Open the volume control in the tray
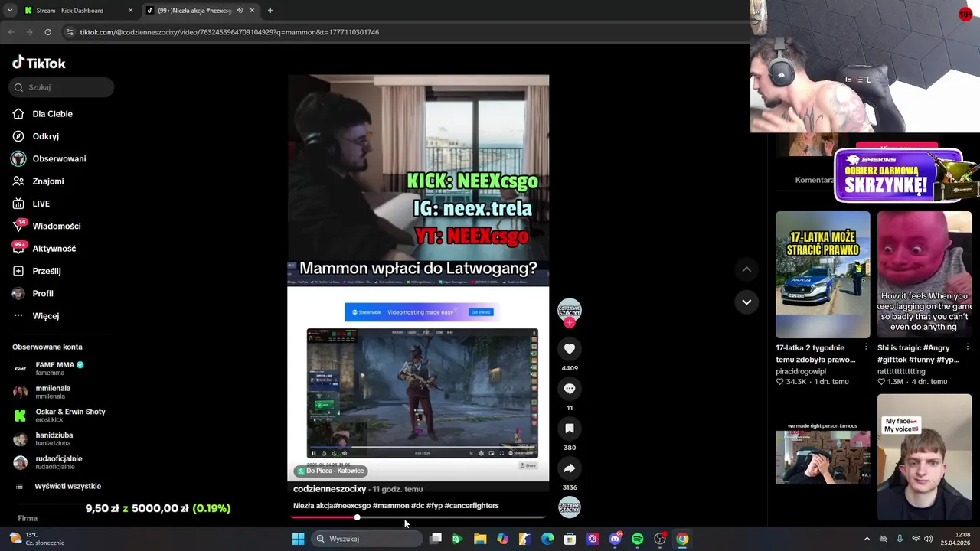The width and height of the screenshot is (980, 551). coord(928,539)
